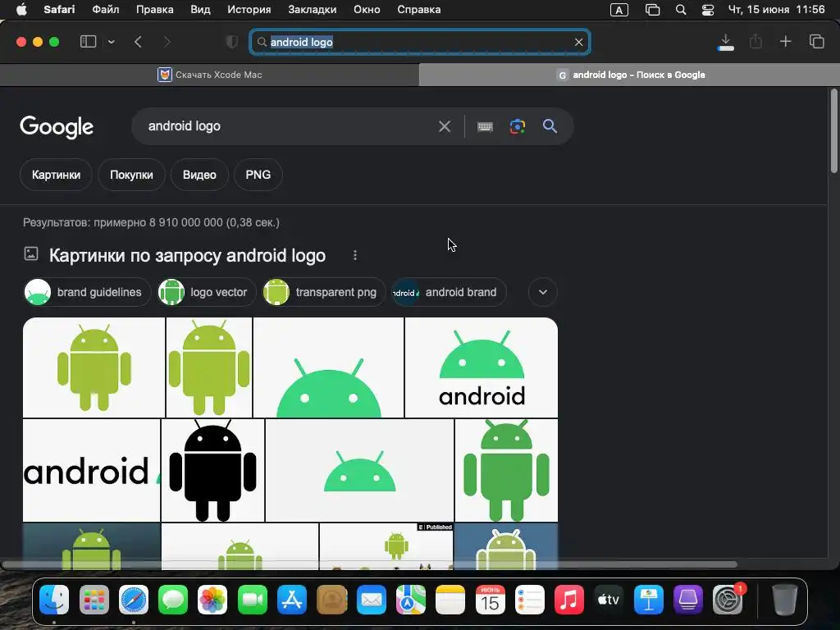Clear the Safari address bar text
The width and height of the screenshot is (840, 630).
click(578, 42)
